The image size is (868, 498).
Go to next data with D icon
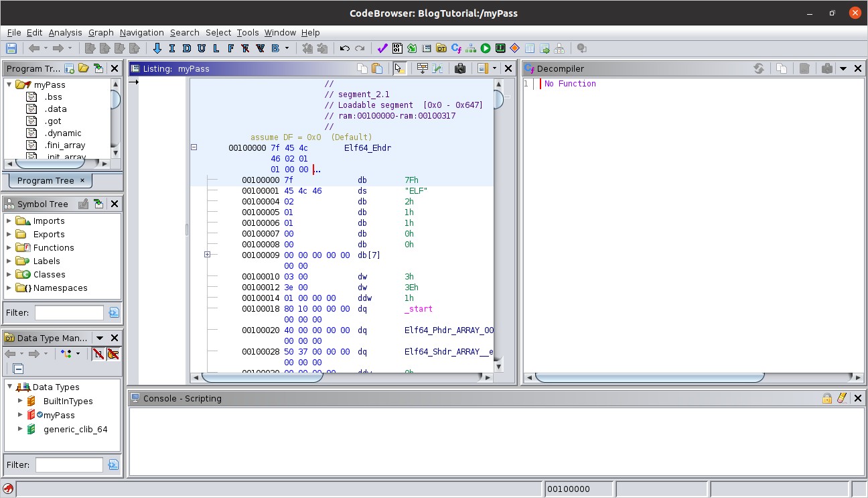[187, 48]
